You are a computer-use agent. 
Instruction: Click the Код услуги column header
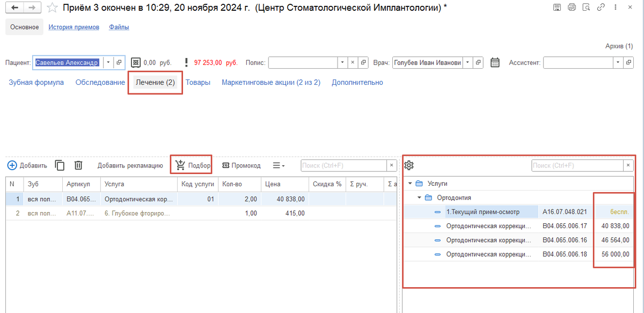coord(198,184)
